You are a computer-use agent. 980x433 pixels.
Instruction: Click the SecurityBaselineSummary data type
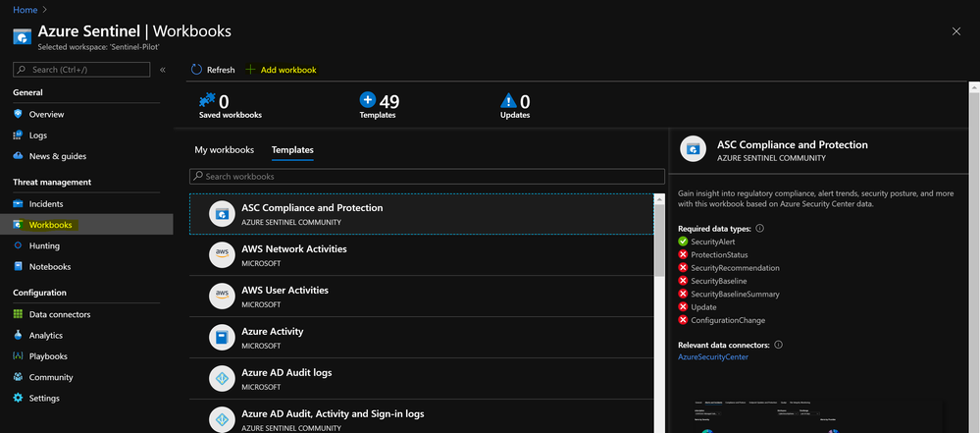735,295
